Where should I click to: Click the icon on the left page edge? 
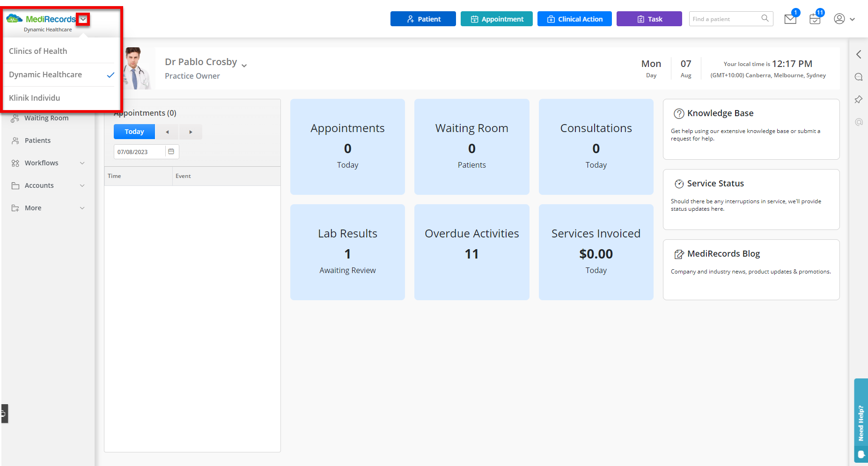coord(4,414)
